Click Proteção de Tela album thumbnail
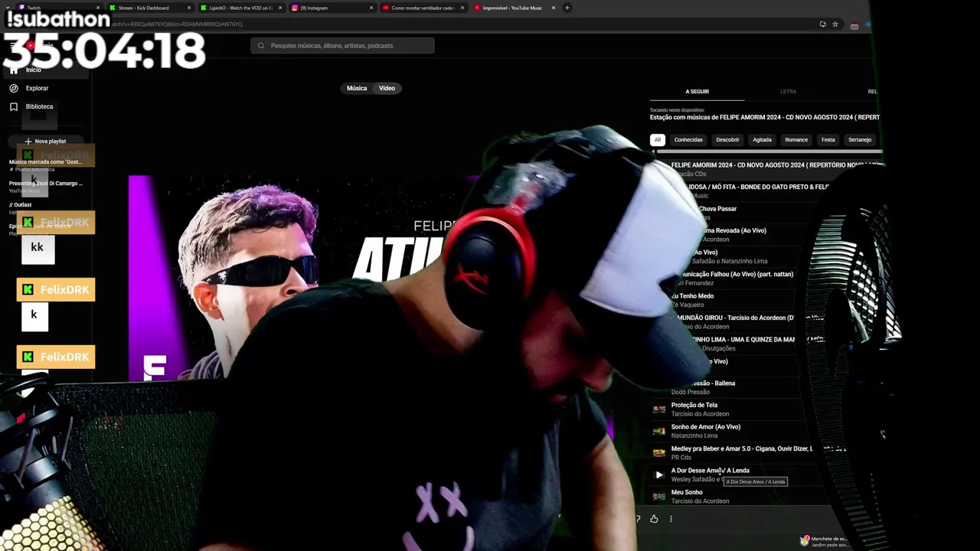The width and height of the screenshot is (980, 551). pos(658,409)
